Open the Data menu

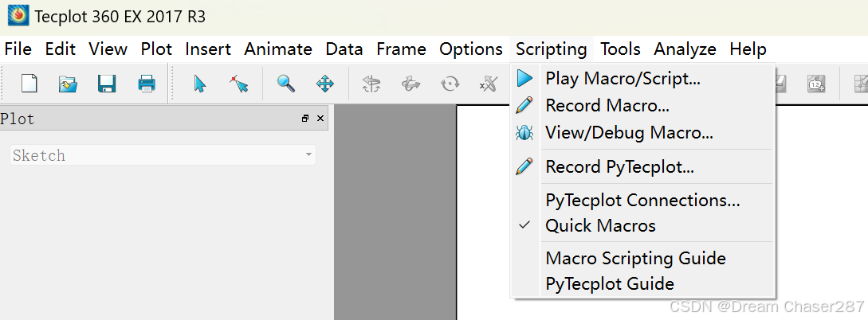(344, 49)
